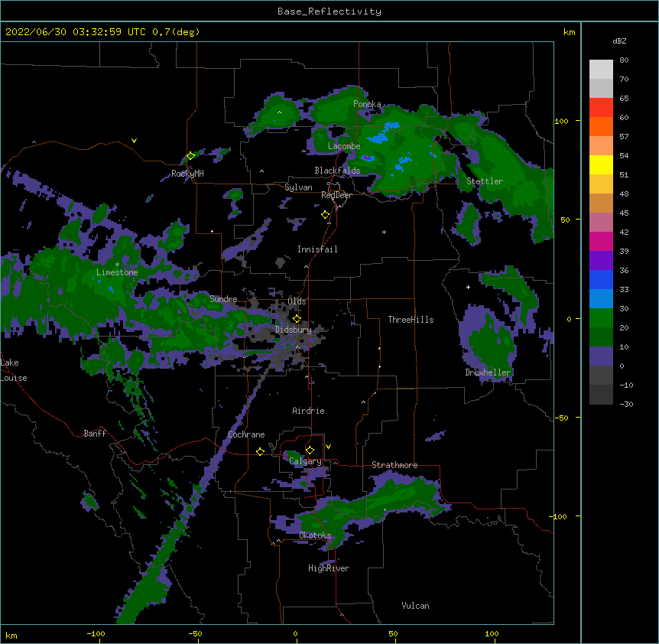Click the yellow diamond marker south of RedDeer

[x=325, y=215]
